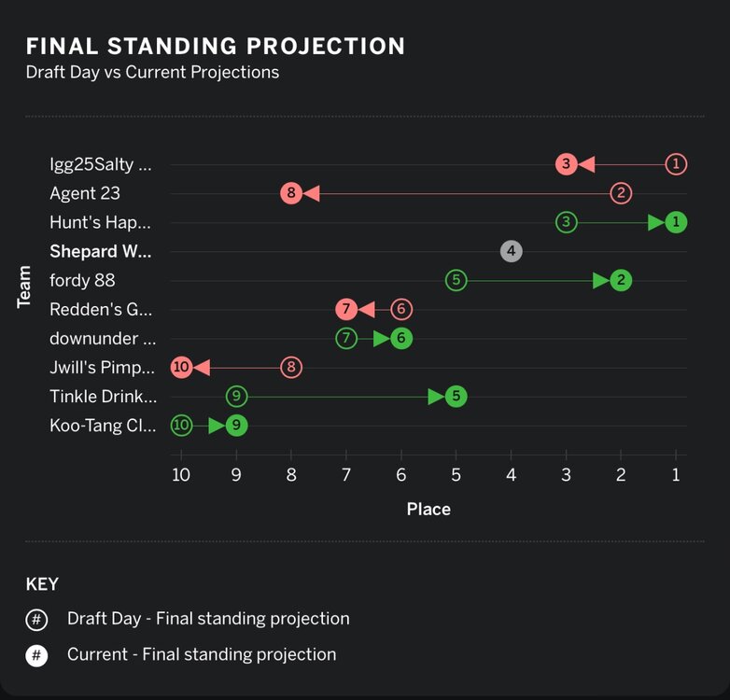Click the Current filled # key icon

pyautogui.click(x=36, y=655)
